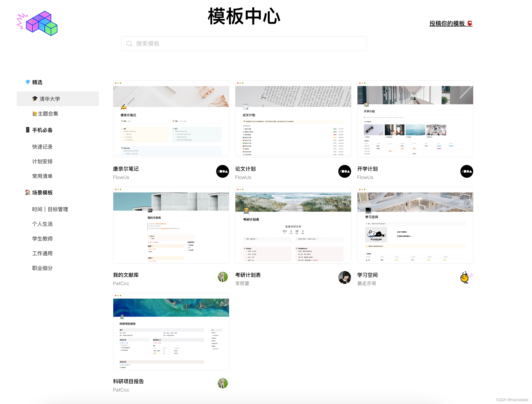Click FlowUs avatar beside 康奈尔笔记
Image resolution: width=532 pixels, height=404 pixels.
222,171
